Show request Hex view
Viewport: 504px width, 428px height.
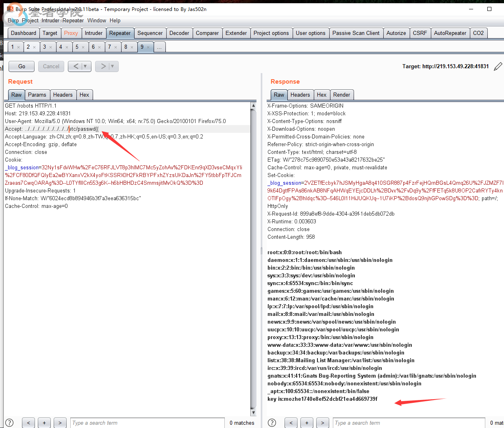tap(84, 95)
